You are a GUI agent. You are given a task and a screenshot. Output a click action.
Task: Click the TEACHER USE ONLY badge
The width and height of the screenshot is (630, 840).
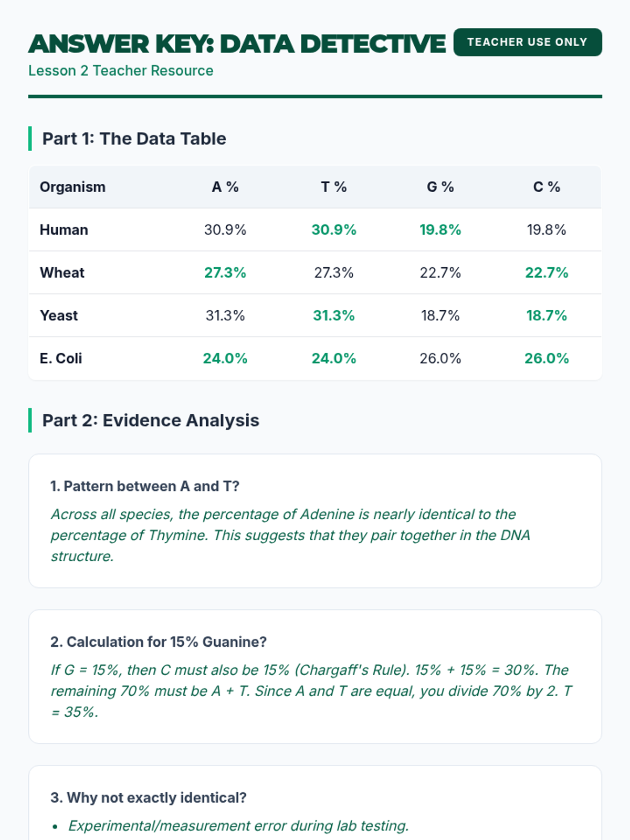coord(527,42)
